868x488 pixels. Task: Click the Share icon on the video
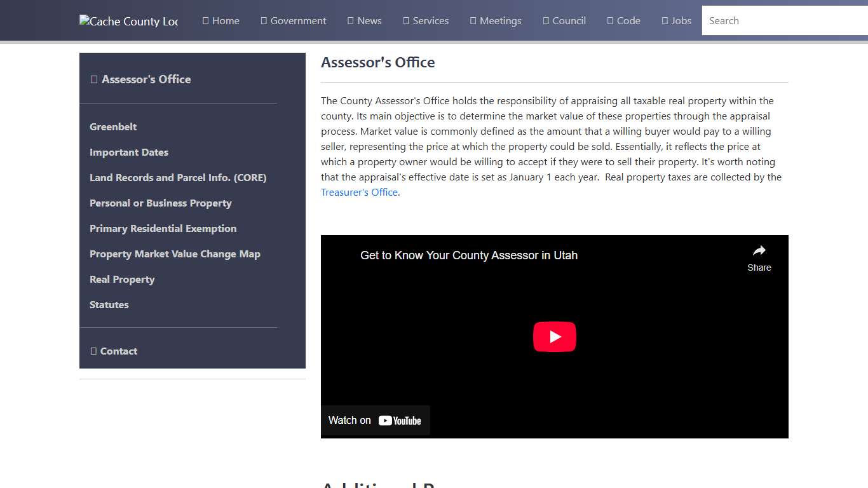click(759, 250)
